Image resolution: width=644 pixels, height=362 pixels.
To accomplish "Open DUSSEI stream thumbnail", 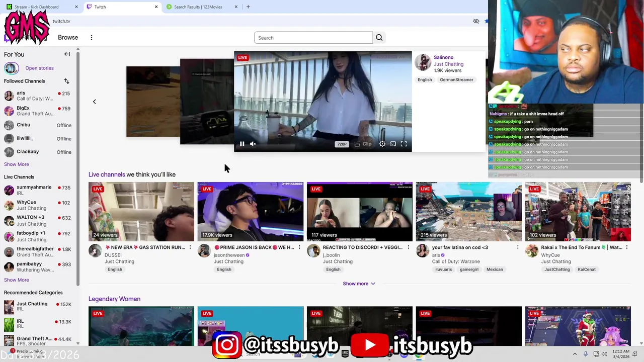I will (141, 212).
